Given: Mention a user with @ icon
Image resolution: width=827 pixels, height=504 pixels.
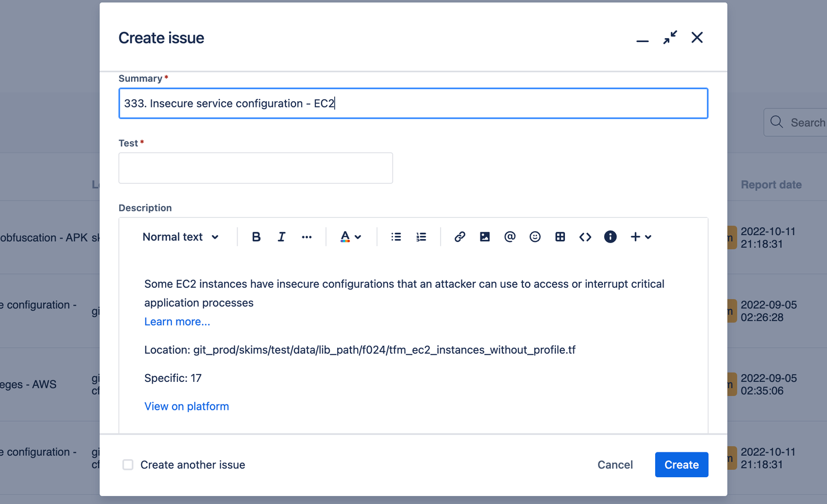Looking at the screenshot, I should click(x=510, y=237).
